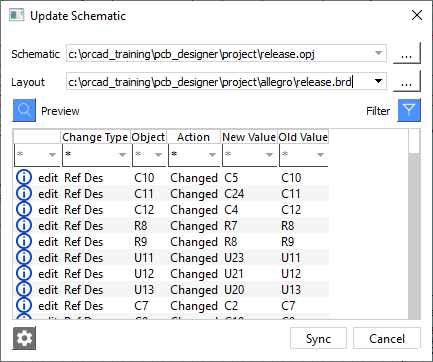Open the first column filter dropdown
This screenshot has height=362, width=433.
52,155
